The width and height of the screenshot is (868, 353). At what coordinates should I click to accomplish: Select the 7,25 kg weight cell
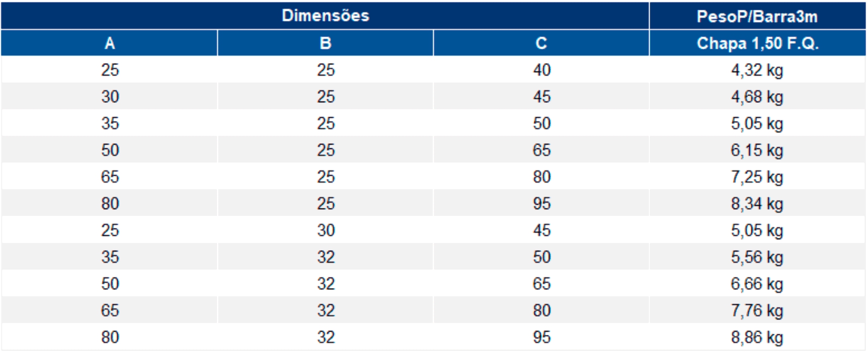coord(758,176)
